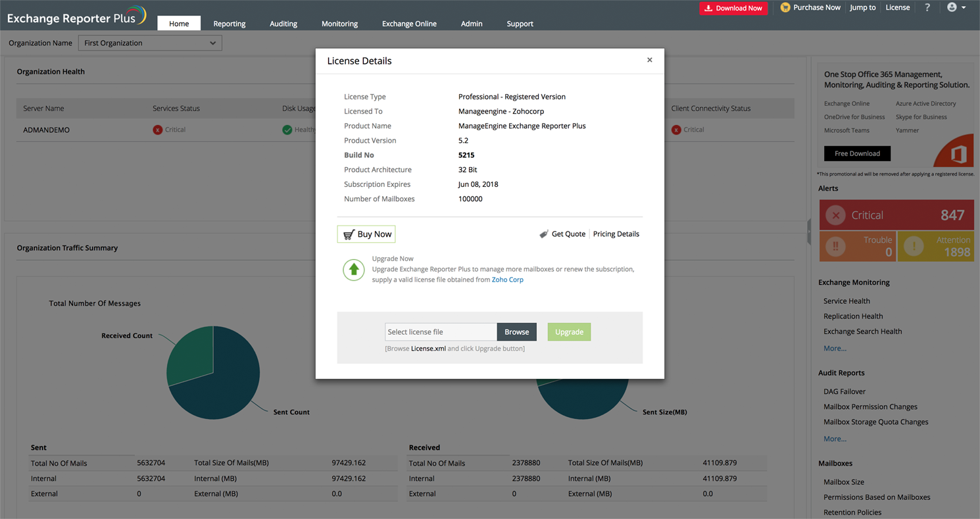Screen dimensions: 980x519
Task: Switch to the Home tab
Action: (179, 24)
